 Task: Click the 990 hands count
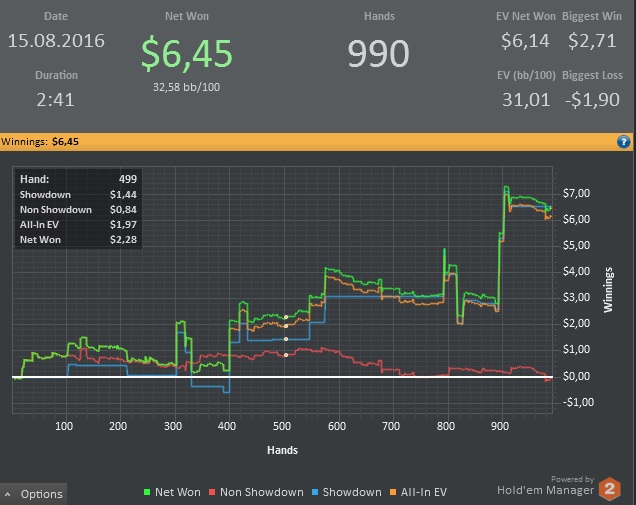point(378,54)
